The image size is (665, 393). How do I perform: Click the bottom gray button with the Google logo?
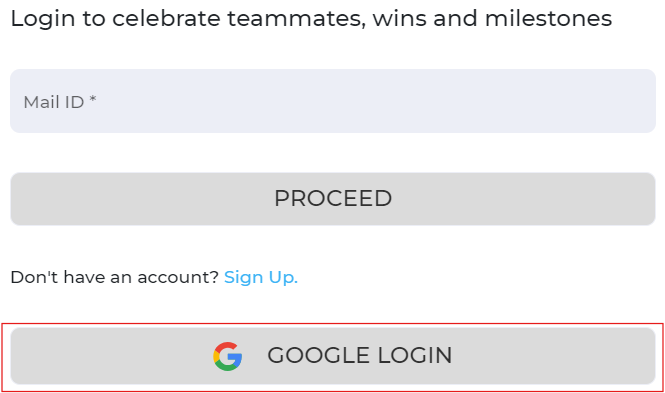(x=333, y=356)
